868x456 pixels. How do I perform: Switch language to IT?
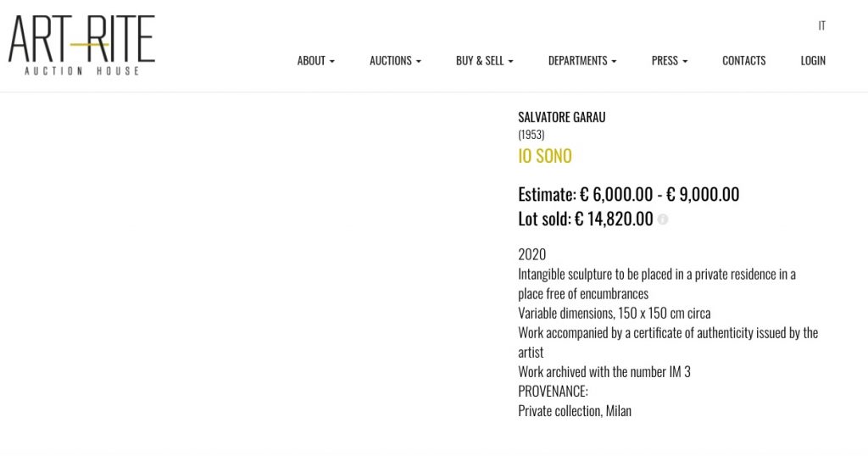(x=821, y=25)
